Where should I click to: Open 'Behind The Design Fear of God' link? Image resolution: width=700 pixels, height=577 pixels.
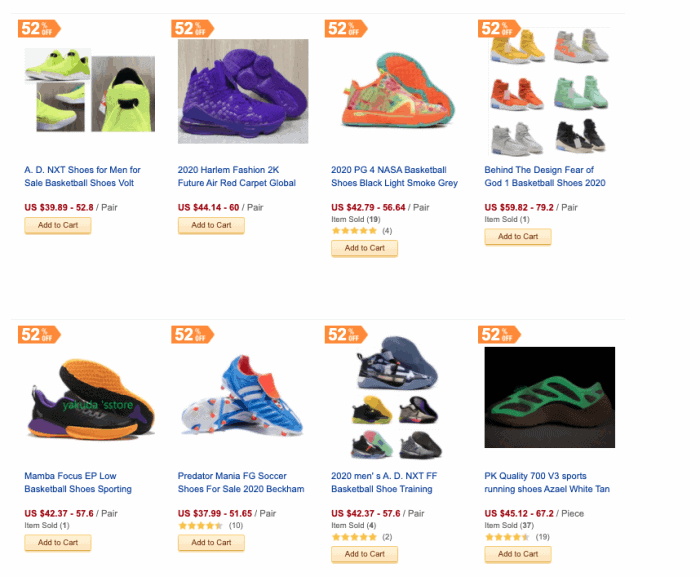[545, 176]
